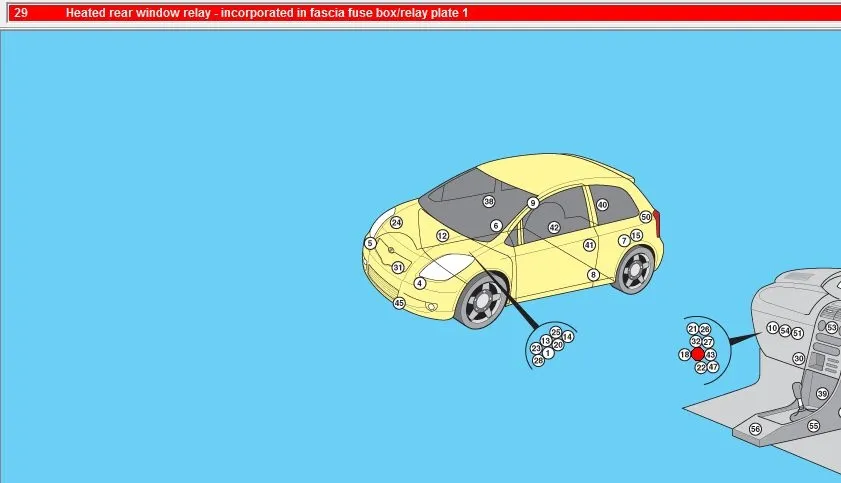Select component marker 31 on the front grille
841x483 pixels.
[x=398, y=267]
